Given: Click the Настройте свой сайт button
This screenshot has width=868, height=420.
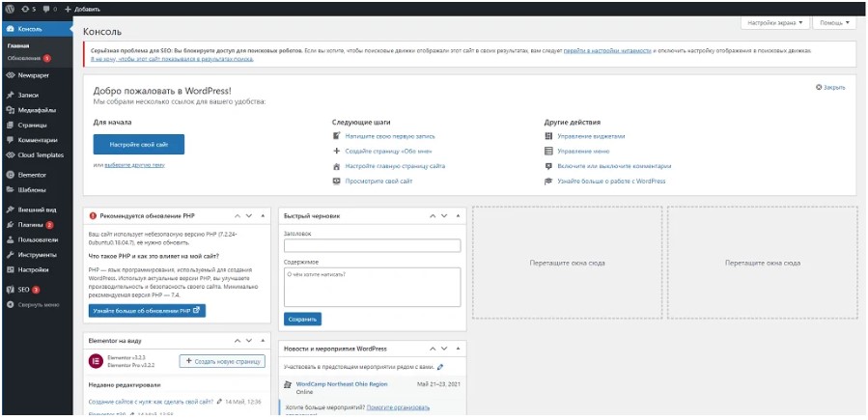Looking at the screenshot, I should pos(139,145).
